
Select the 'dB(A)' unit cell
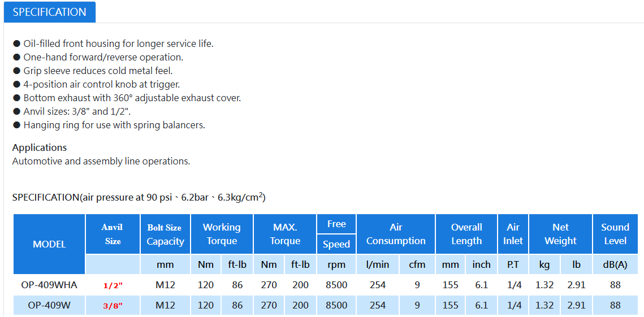click(615, 265)
